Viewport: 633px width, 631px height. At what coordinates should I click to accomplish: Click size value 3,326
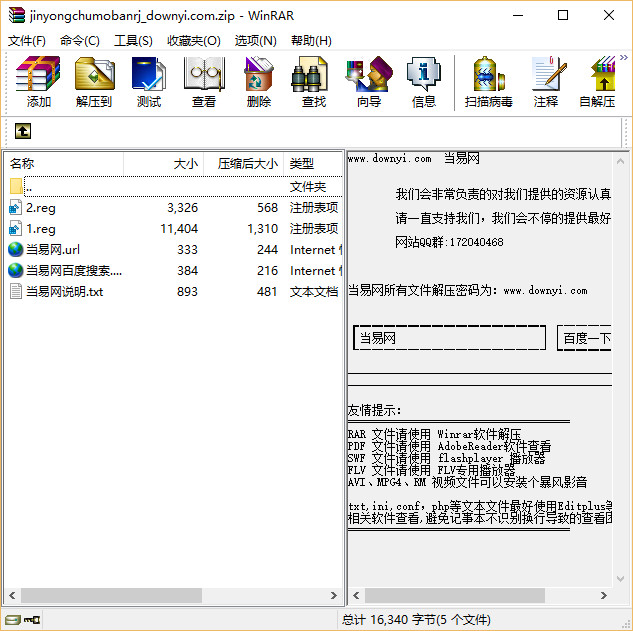(182, 208)
